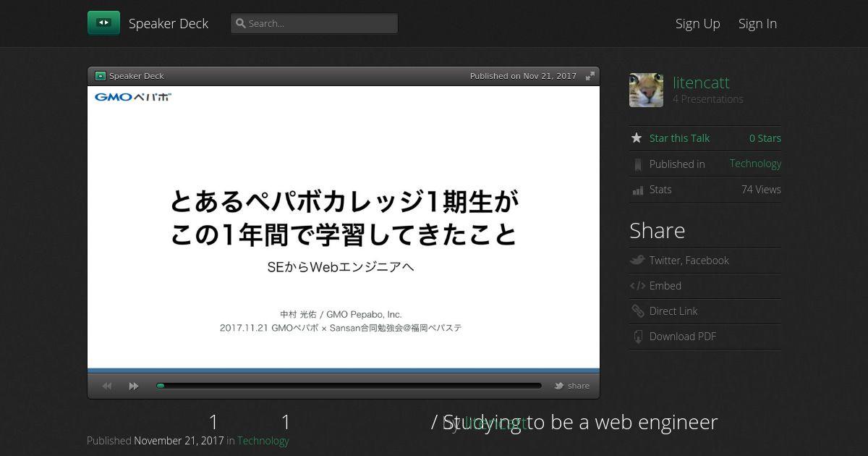Screen dimensions: 868x456
Task: Click the embed code brackets icon
Action: 637,286
